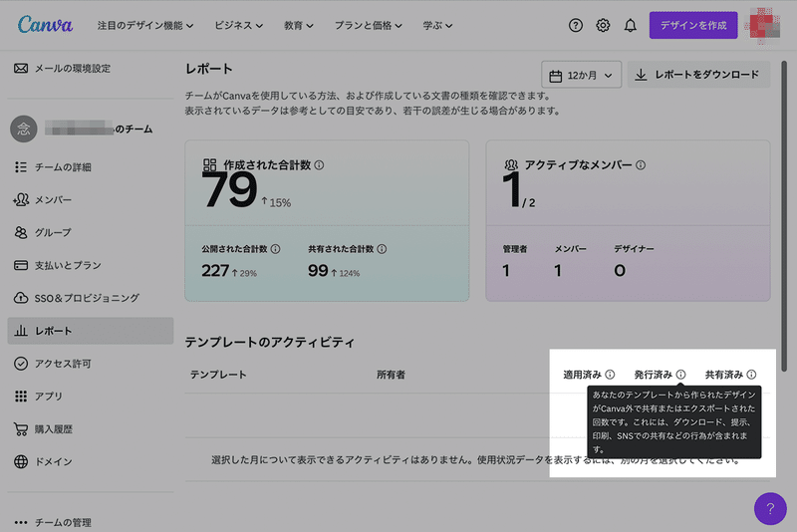The width and height of the screenshot is (797, 532).
Task: Click info icon beside 共有済み column
Action: [x=751, y=375]
